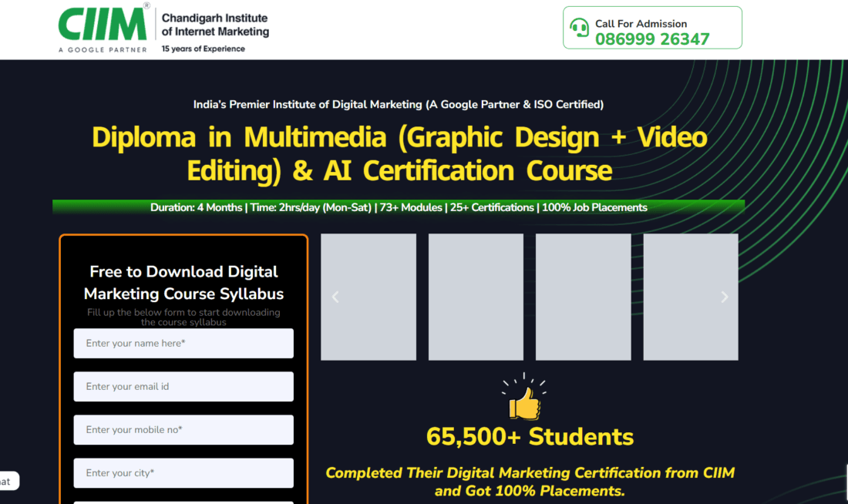Viewport: 848px width, 504px height.
Task: Click the Chandigarh Institute of Internet Marketing text
Action: tap(215, 25)
